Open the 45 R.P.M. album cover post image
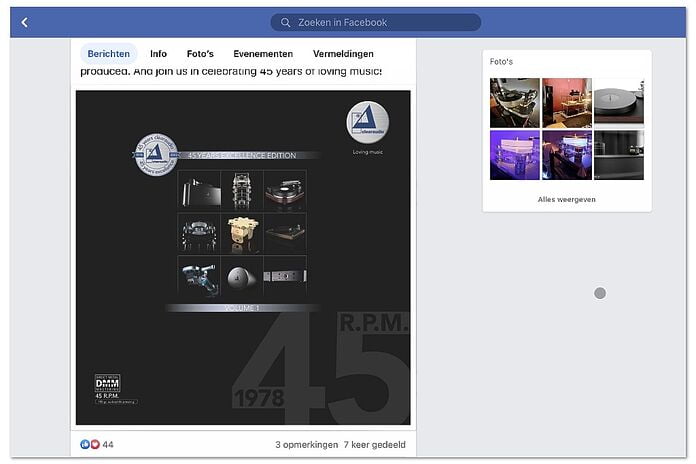Screen dimensions: 696x464 [243, 258]
